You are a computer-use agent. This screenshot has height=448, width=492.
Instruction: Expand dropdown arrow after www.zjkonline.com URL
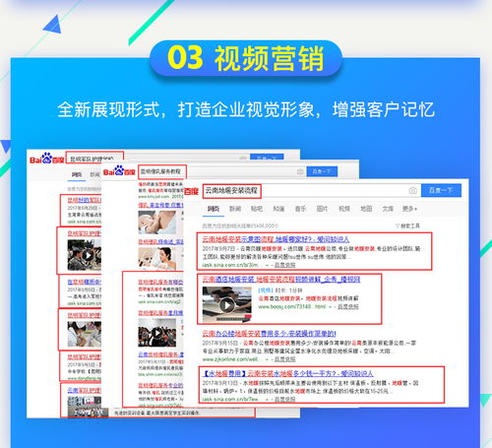tap(267, 359)
